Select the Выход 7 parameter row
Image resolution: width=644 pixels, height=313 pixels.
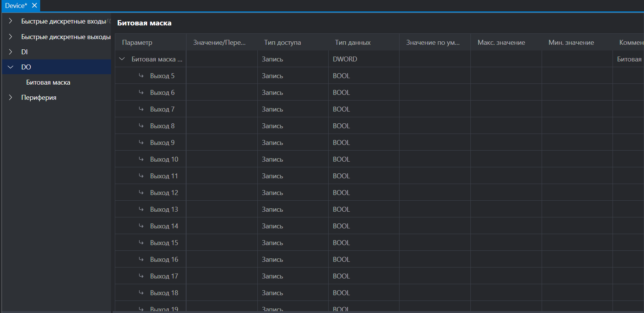[x=379, y=109]
